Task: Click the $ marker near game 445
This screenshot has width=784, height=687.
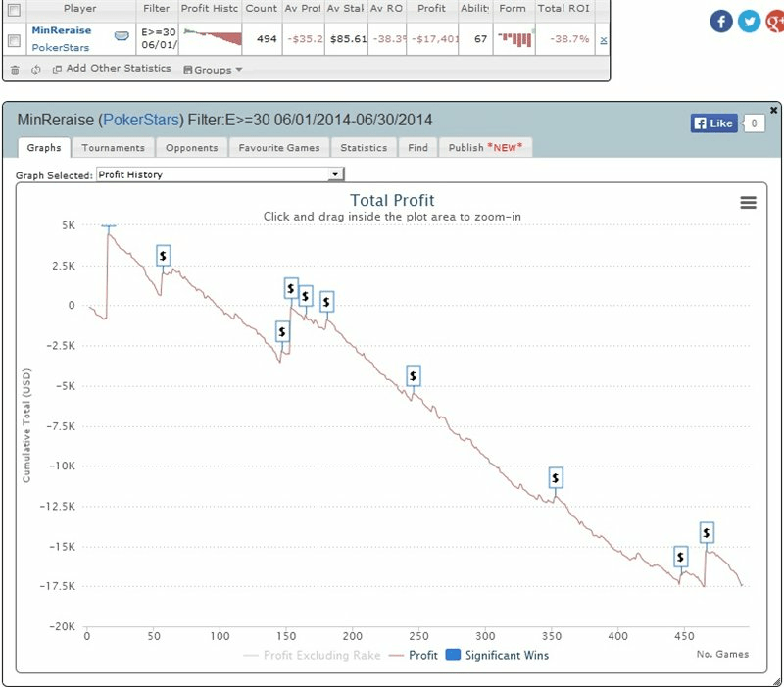Action: point(680,557)
